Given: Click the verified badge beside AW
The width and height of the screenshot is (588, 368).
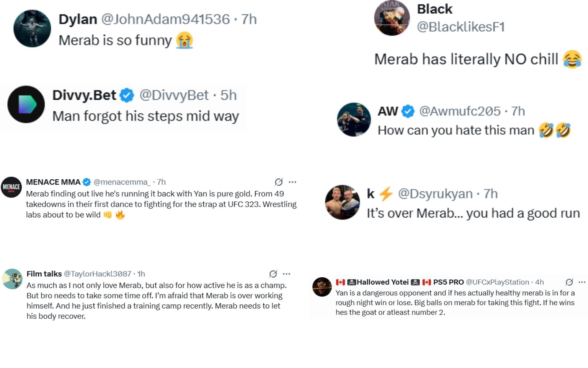Looking at the screenshot, I should click(x=408, y=111).
